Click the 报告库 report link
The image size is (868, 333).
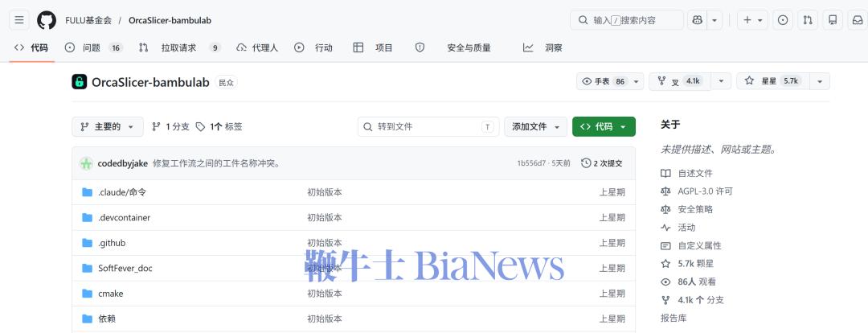click(674, 318)
